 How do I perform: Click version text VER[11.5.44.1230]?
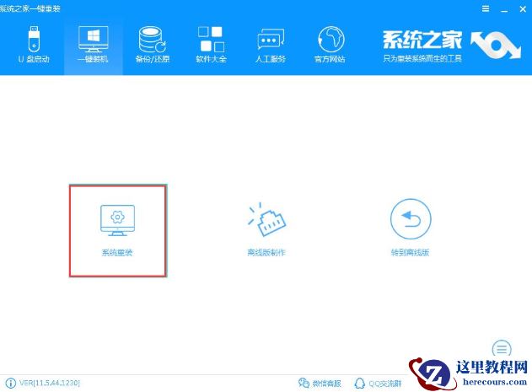click(50, 384)
